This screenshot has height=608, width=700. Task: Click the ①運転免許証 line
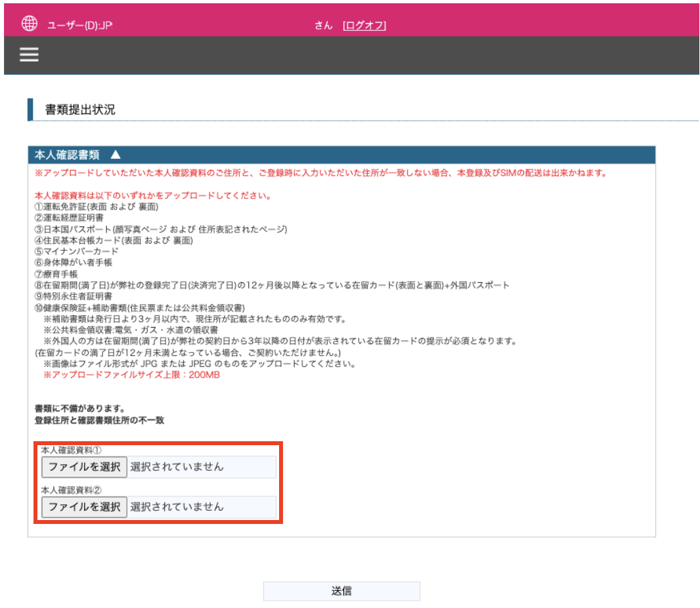(x=97, y=207)
